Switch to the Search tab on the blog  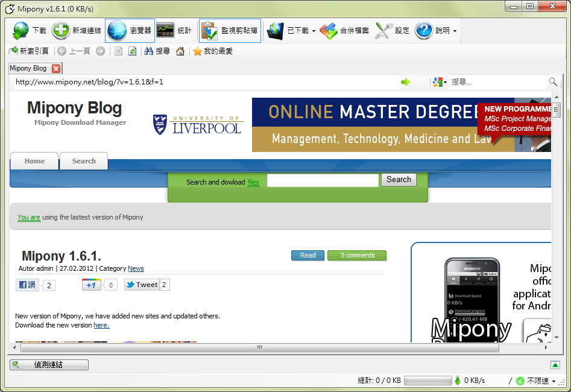point(84,161)
